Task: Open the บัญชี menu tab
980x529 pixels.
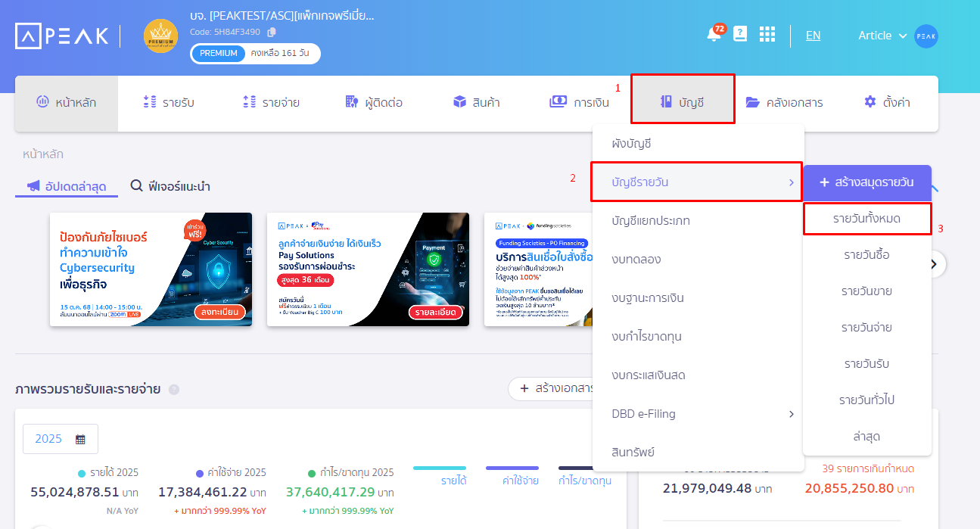Action: click(x=683, y=102)
